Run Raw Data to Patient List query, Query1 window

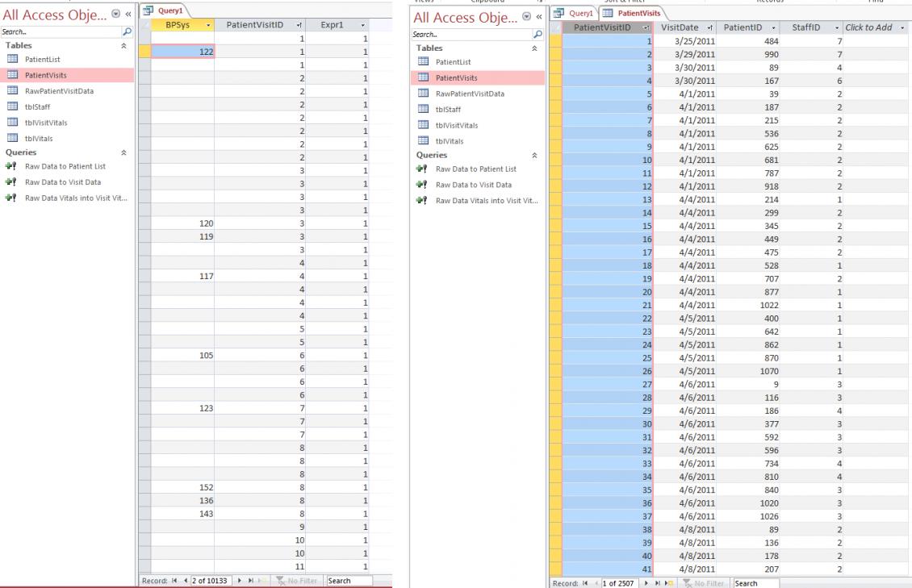pyautogui.click(x=67, y=166)
